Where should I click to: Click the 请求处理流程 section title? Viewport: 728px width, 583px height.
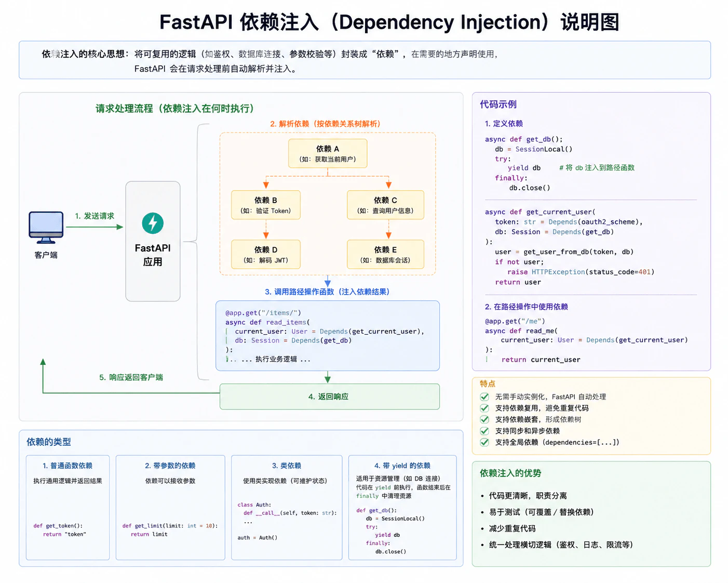[x=176, y=109]
